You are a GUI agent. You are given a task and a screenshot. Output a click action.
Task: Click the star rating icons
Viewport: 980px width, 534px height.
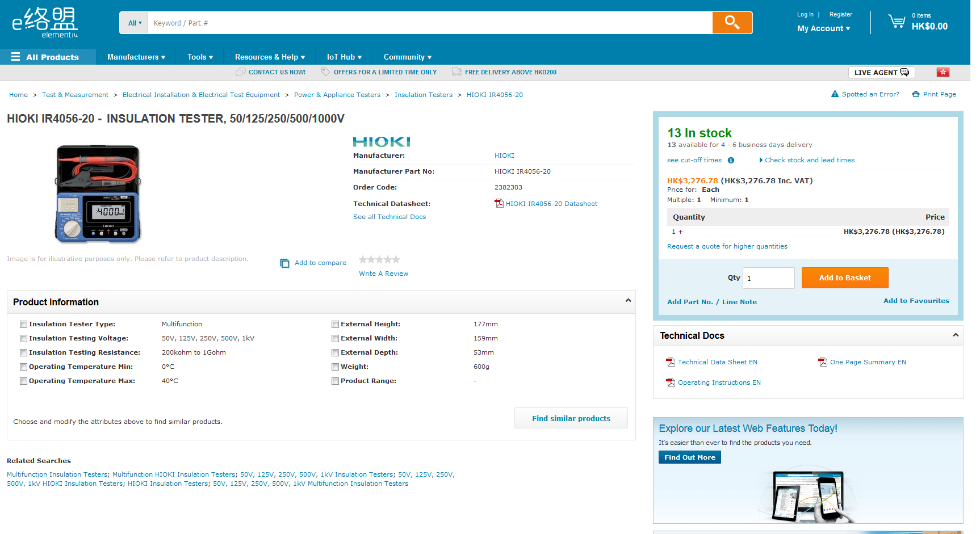[x=379, y=260]
